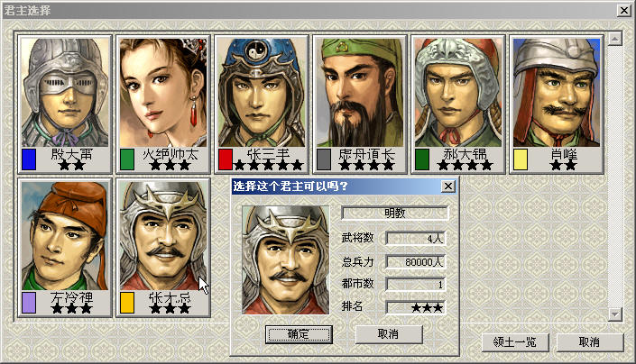The image size is (636, 364).
Task: Click the blue faction color swatch
Action: coord(29,159)
